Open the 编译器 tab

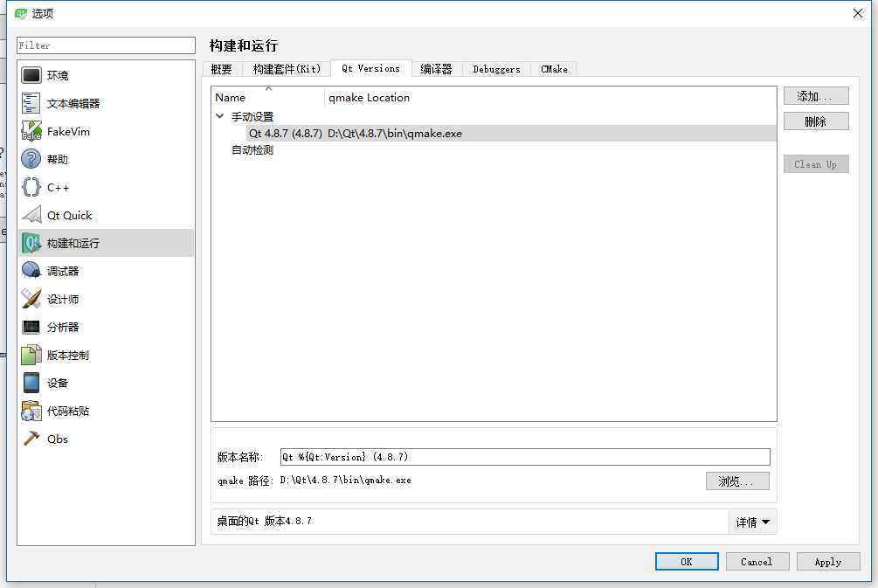[436, 69]
